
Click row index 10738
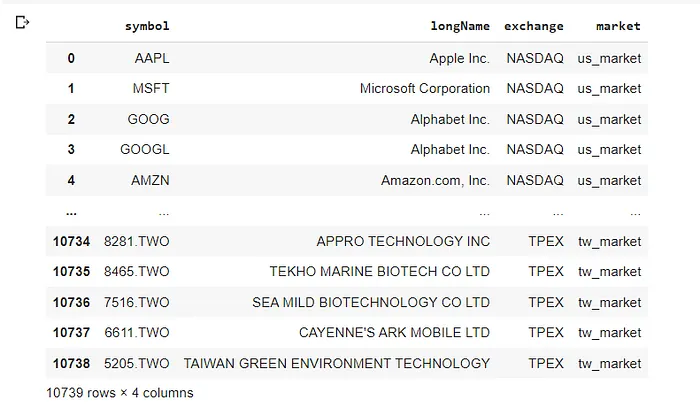pyautogui.click(x=71, y=363)
